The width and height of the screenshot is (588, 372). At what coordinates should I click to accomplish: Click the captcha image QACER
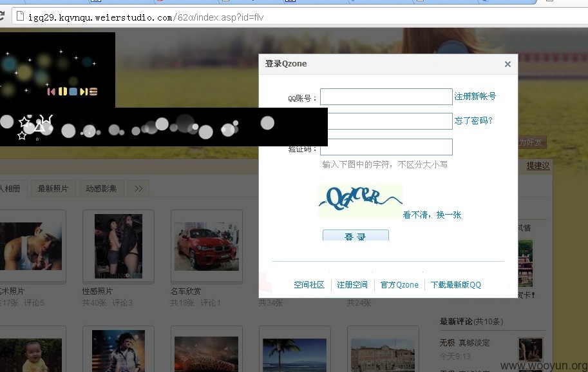click(x=361, y=201)
